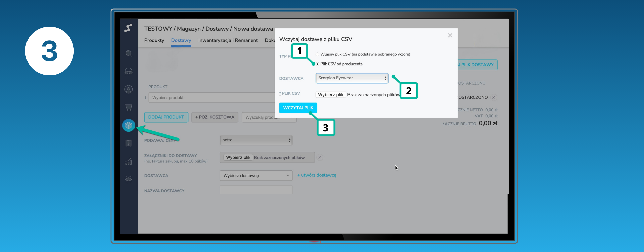Close the CSV import dialog
The height and width of the screenshot is (252, 644).
coord(450,35)
